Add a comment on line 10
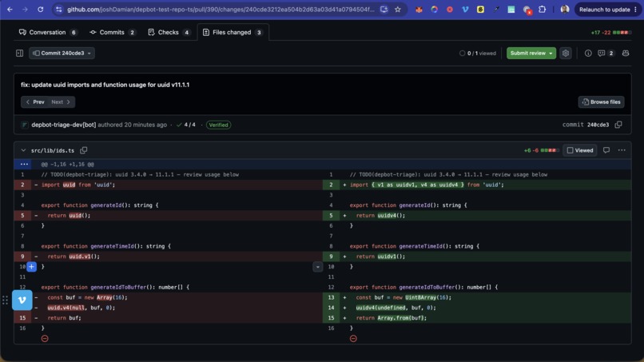Screen dimensions: 644x362 (32, 267)
